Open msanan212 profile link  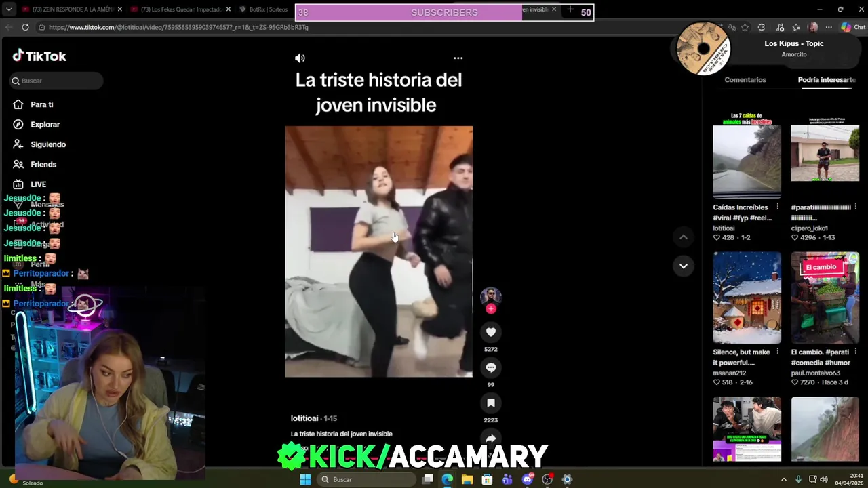point(729,373)
